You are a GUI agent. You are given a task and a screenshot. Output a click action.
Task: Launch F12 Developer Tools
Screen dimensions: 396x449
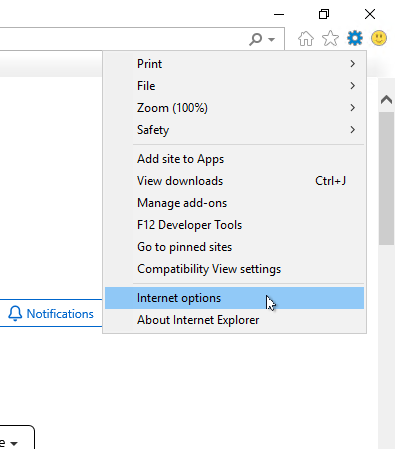(x=234, y=225)
